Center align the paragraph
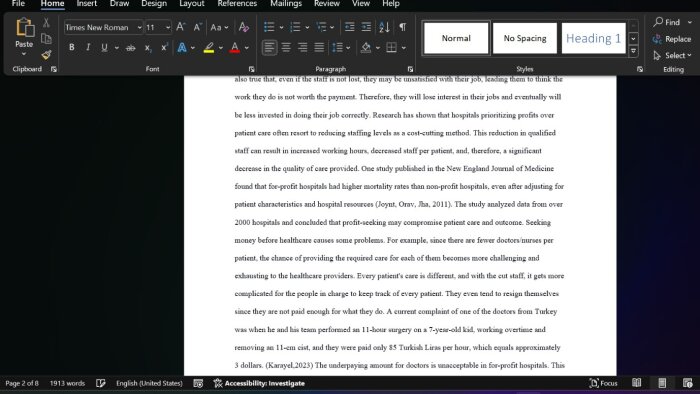This screenshot has height=394, width=700. [286, 47]
